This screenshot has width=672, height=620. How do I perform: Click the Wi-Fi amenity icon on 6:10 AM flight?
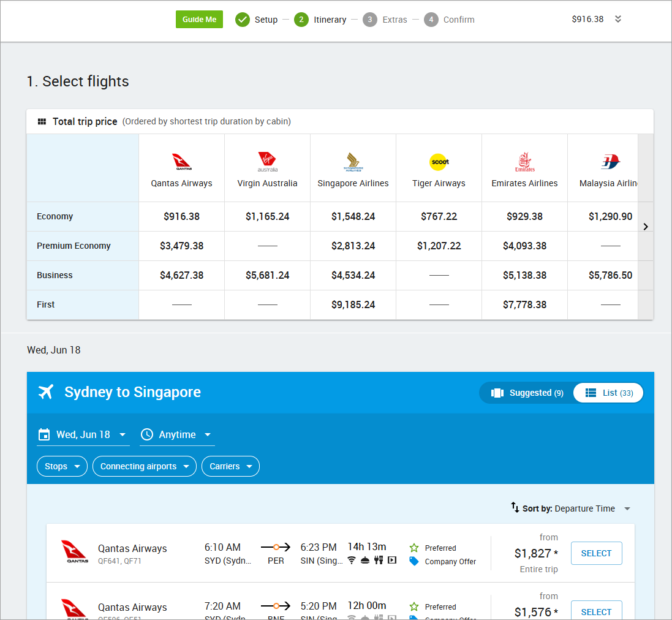(352, 561)
